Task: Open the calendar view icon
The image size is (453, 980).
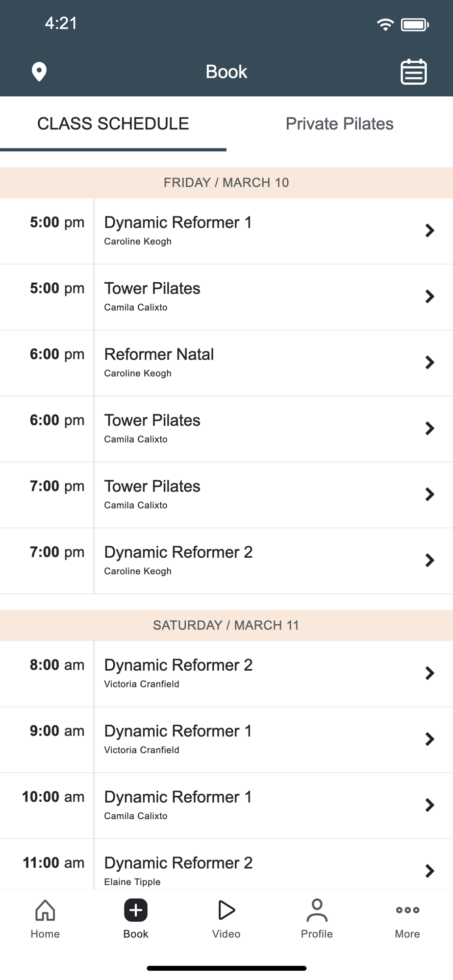Action: (x=413, y=72)
